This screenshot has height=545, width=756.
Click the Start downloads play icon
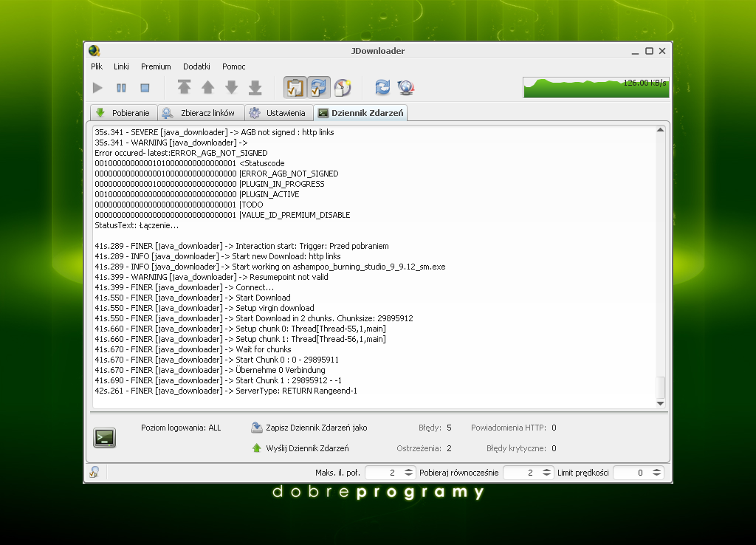tap(97, 88)
